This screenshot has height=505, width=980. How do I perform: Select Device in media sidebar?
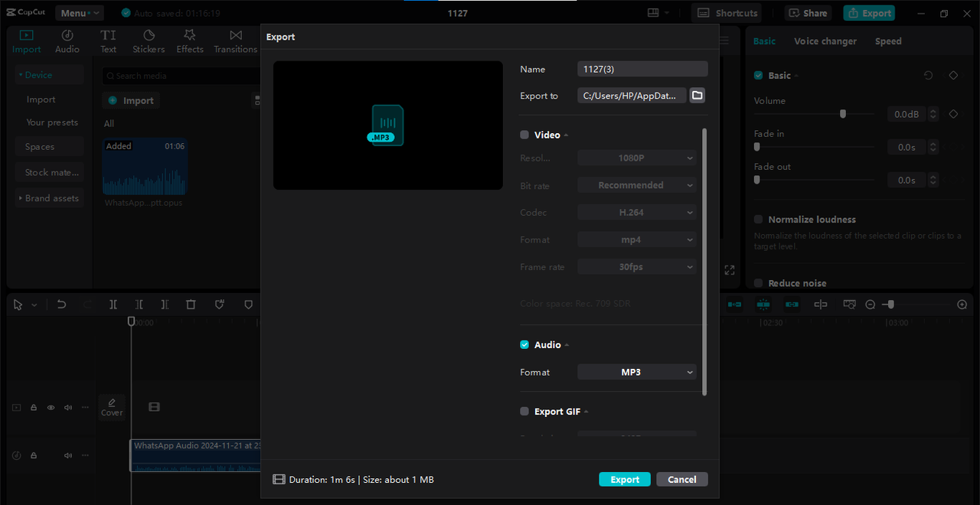(x=49, y=75)
